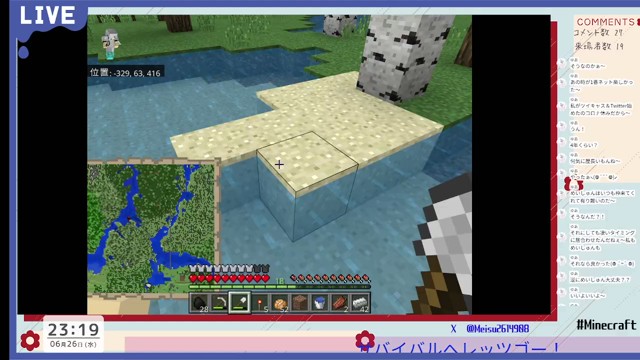The image size is (640, 360).
Task: Select the bread stack in the hotbar
Action: pyautogui.click(x=280, y=303)
